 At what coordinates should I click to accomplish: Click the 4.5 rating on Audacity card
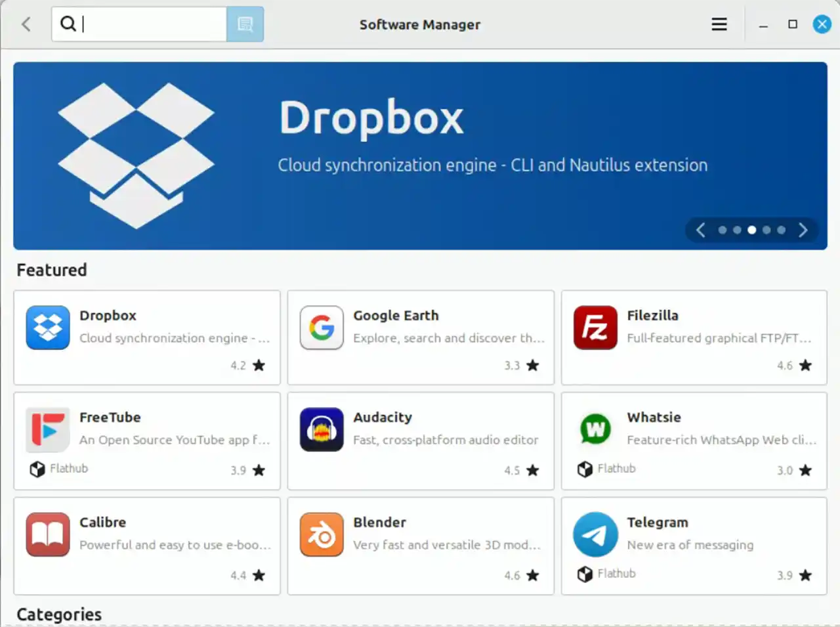[512, 471]
